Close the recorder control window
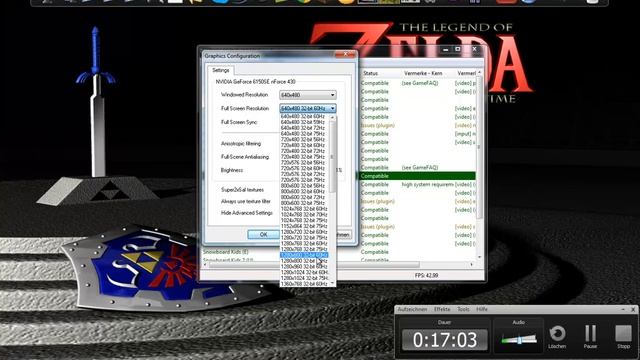 tap(633, 309)
